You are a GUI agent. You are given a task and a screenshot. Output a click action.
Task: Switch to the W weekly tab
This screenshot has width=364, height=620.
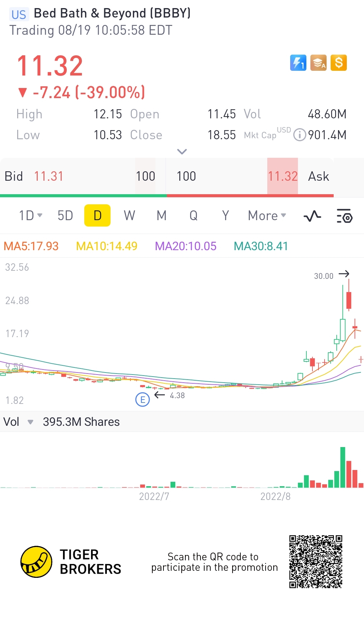click(x=129, y=215)
